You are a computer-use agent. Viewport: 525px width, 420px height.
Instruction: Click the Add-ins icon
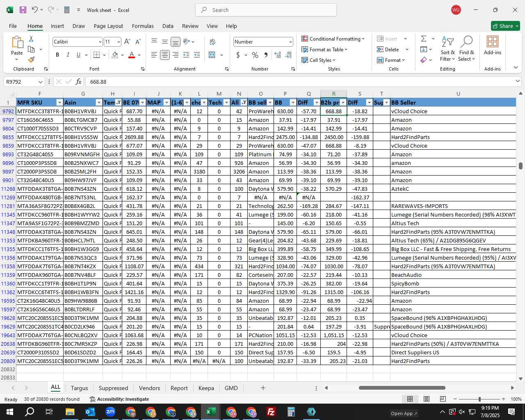(493, 45)
